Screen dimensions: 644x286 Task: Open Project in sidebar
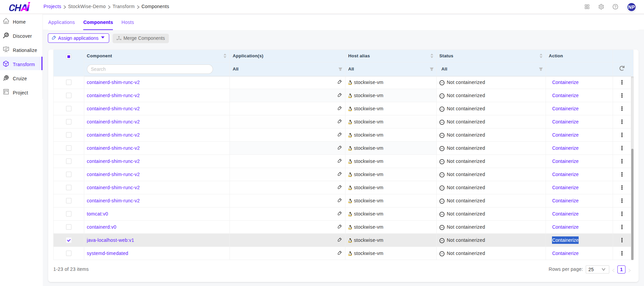21,92
